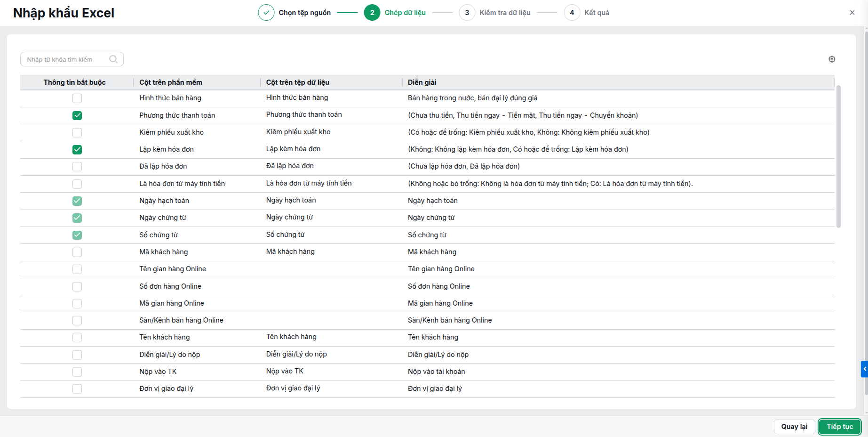This screenshot has height=437, width=868.
Task: Click Thông tin bắt buộc column header
Action: [x=75, y=82]
